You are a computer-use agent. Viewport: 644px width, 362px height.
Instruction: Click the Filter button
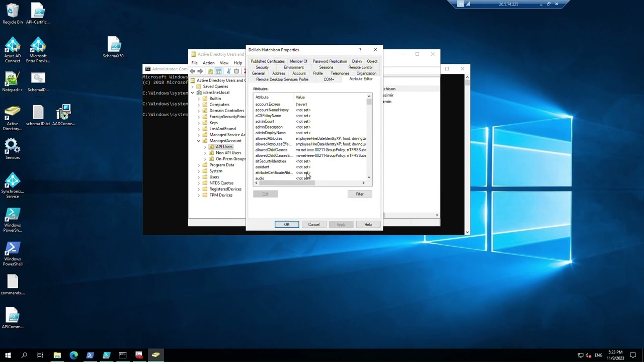(x=360, y=194)
